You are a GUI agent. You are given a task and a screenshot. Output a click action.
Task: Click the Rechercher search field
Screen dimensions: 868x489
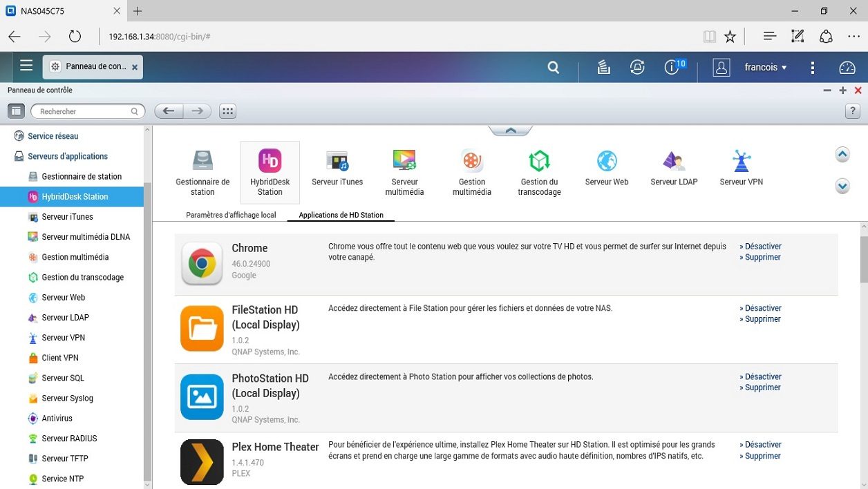tap(88, 111)
